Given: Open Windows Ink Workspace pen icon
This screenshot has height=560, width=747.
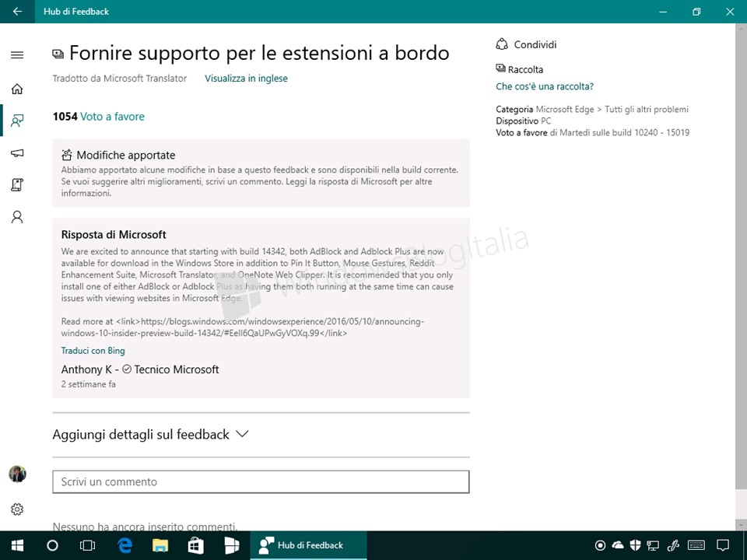Looking at the screenshot, I should click(x=673, y=545).
